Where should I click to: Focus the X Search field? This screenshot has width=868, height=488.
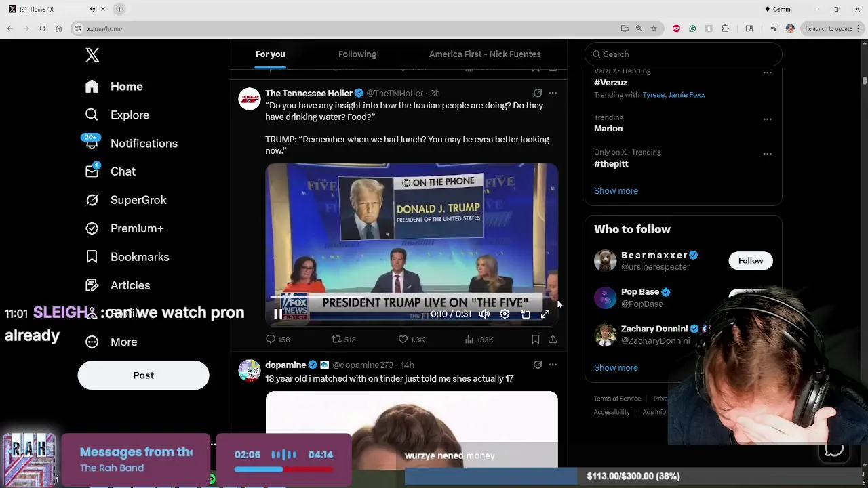[x=684, y=54]
